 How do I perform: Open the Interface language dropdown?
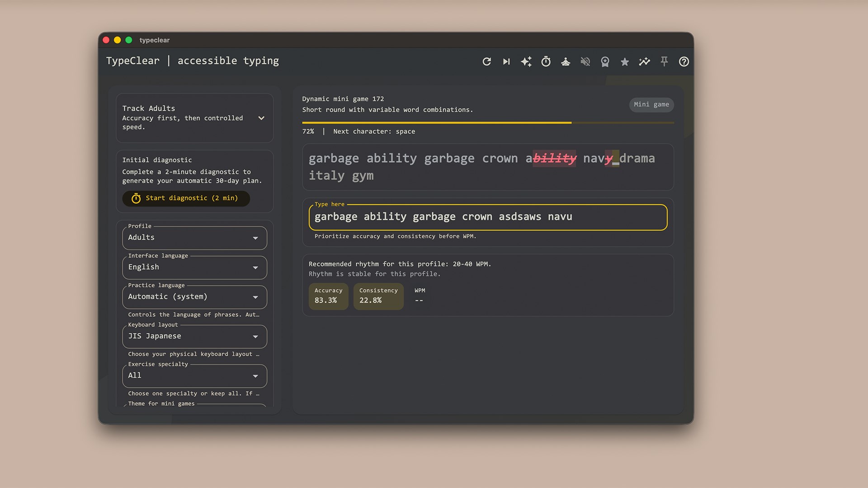tap(194, 267)
